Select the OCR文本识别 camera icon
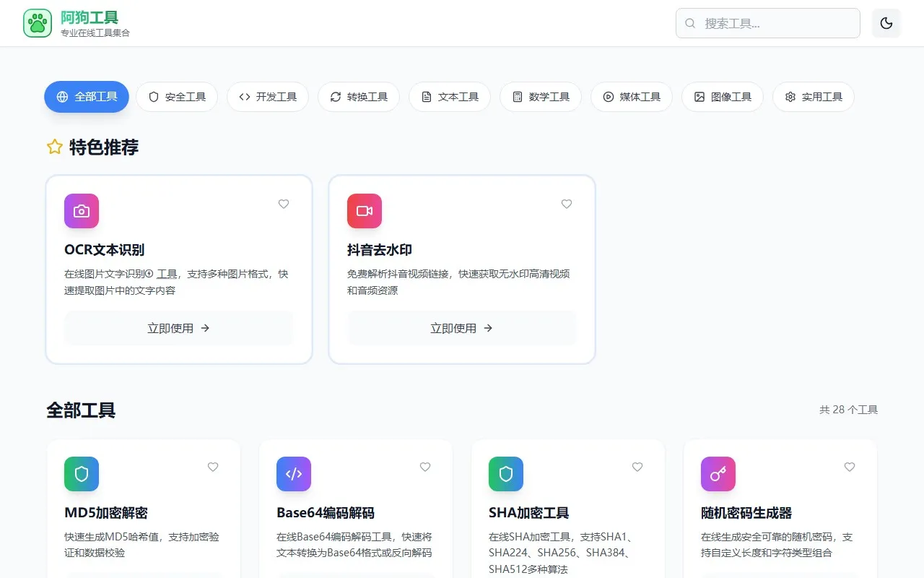Screen dimensions: 924x578 [81, 211]
